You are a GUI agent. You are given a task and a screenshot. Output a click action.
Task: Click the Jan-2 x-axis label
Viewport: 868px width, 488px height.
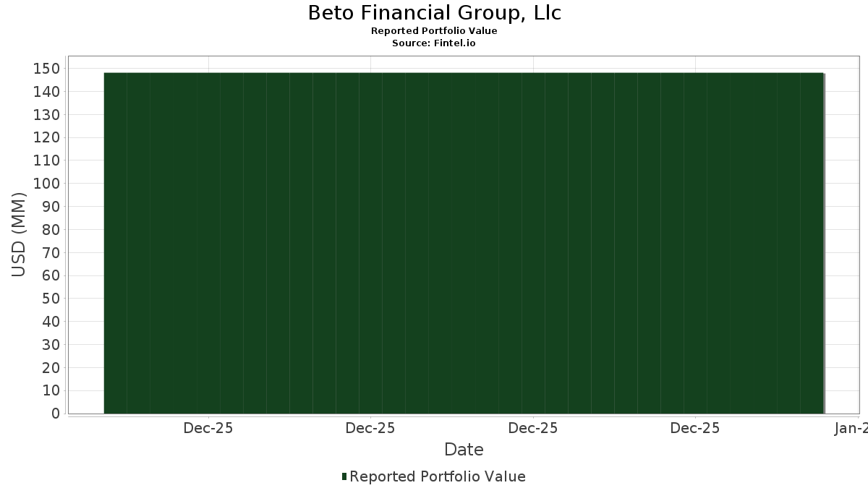click(851, 429)
